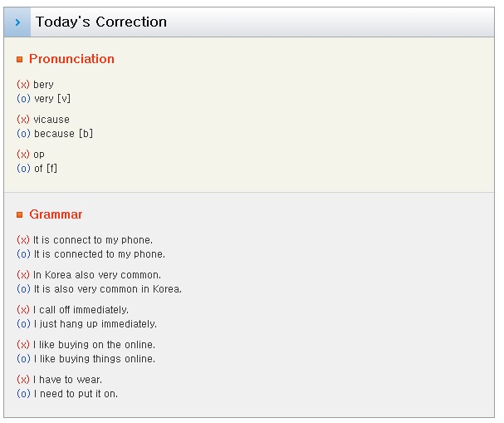Click the blue (o) marker before because [b]
The height and width of the screenshot is (423, 504).
coord(23,134)
